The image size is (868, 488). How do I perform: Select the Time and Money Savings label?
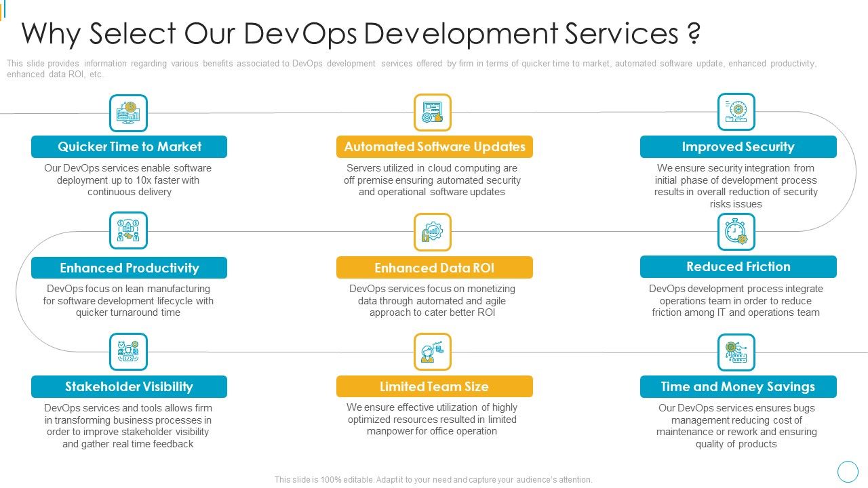tap(738, 386)
